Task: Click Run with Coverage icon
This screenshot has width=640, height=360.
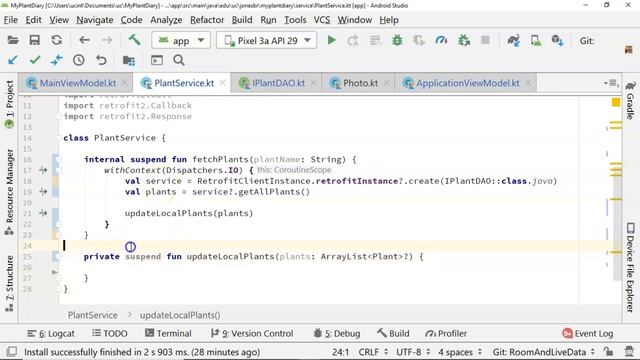Action: tap(419, 40)
